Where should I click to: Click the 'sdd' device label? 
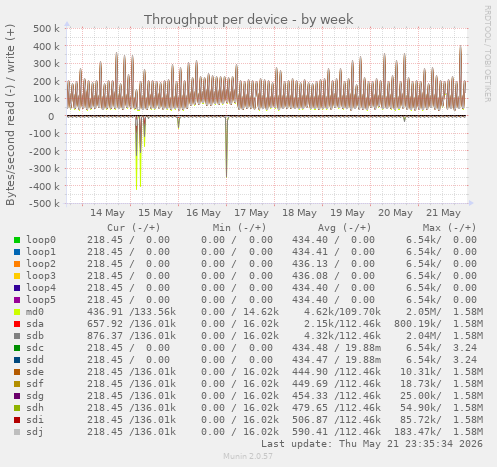[x=35, y=360]
